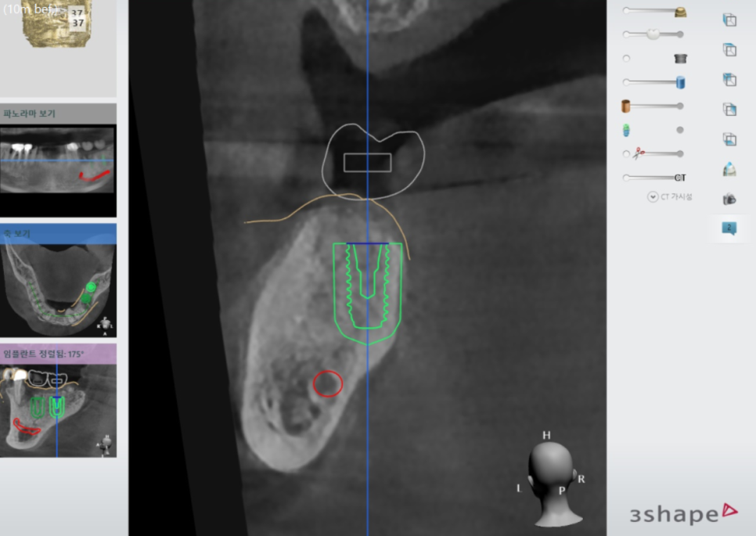Click the gold crown visibility icon

(680, 11)
